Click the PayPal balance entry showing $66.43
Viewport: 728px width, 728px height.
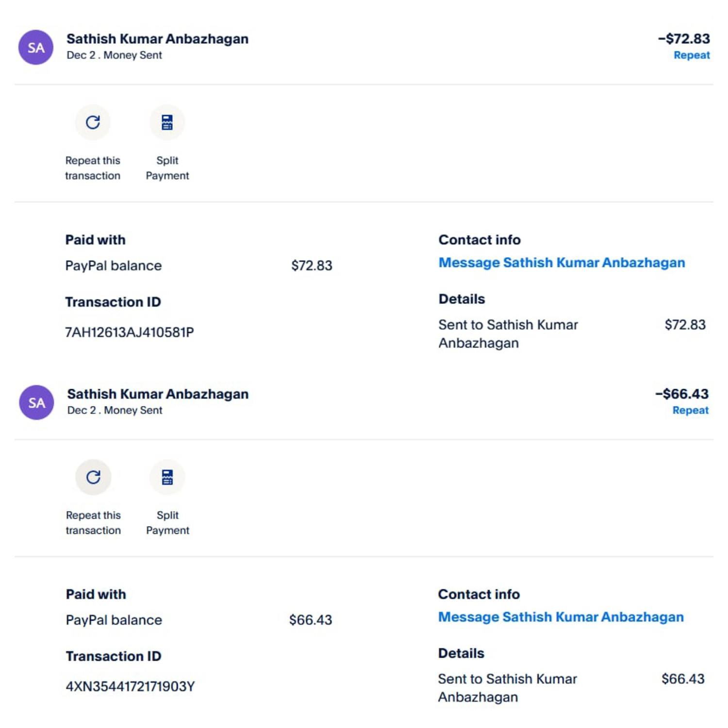point(114,620)
